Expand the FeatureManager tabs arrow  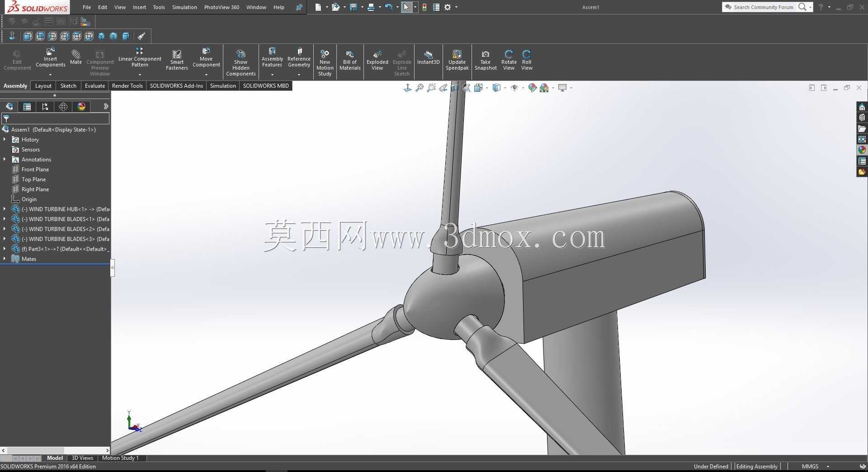point(106,107)
